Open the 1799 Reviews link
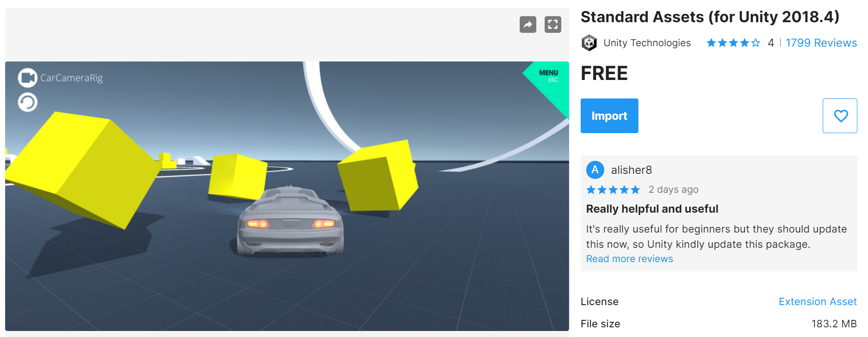Screen dimensions: 868x337 [821, 43]
